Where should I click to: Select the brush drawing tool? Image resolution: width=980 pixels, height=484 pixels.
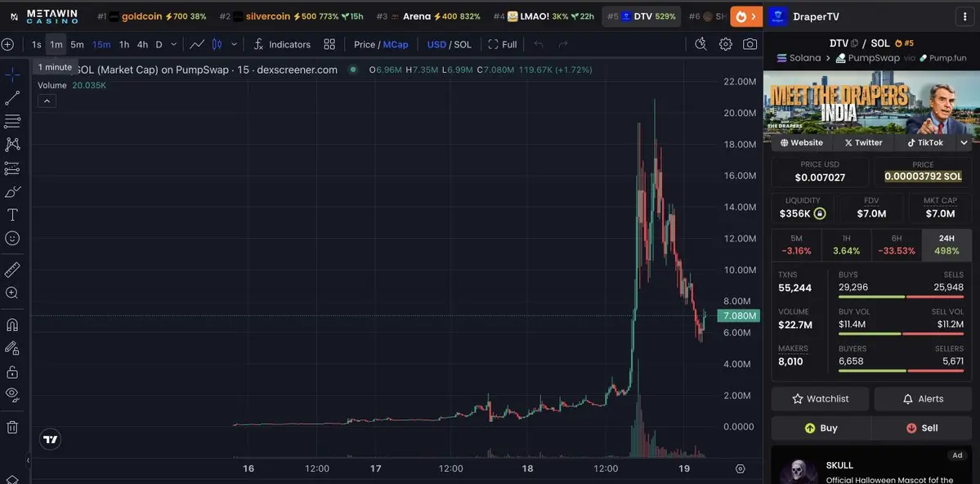(x=12, y=191)
